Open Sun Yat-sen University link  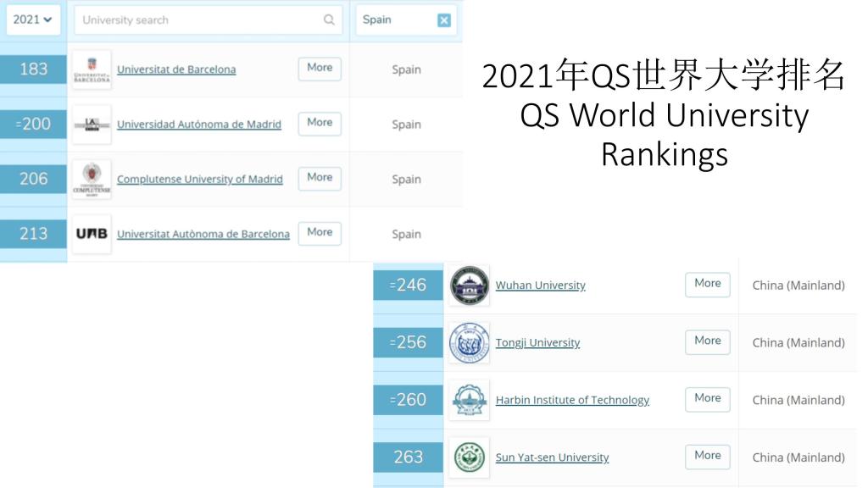pos(552,457)
